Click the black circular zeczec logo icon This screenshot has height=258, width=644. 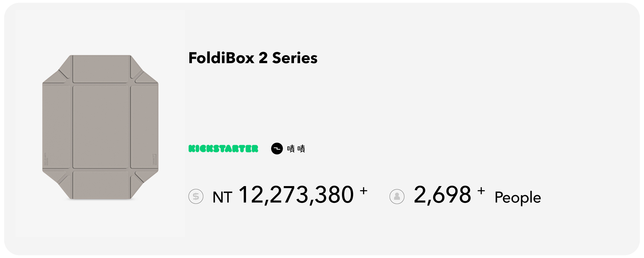pyautogui.click(x=277, y=149)
